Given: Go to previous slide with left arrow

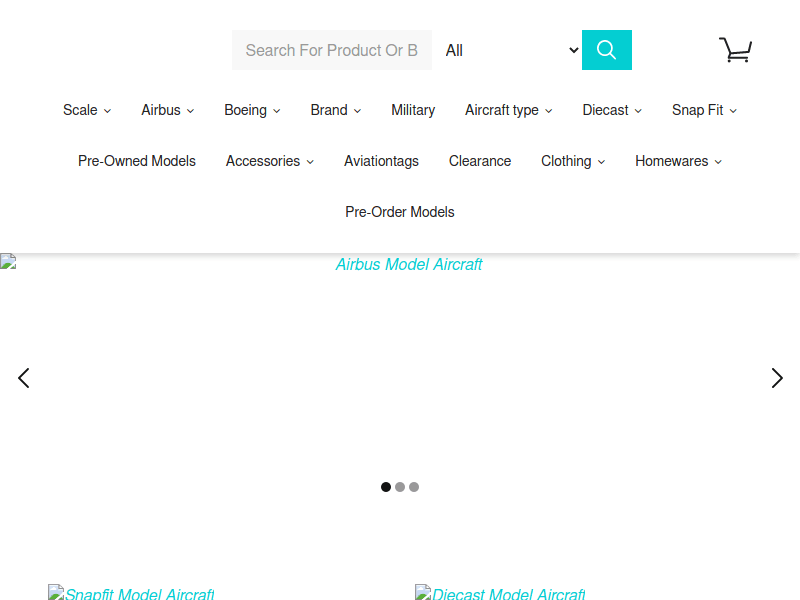Looking at the screenshot, I should (x=24, y=378).
